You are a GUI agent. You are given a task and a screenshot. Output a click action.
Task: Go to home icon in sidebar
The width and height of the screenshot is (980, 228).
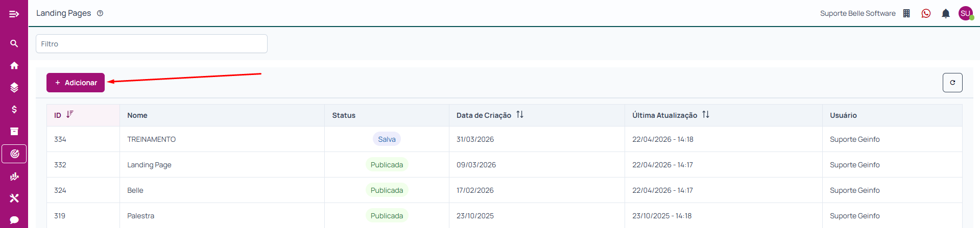[x=14, y=66]
